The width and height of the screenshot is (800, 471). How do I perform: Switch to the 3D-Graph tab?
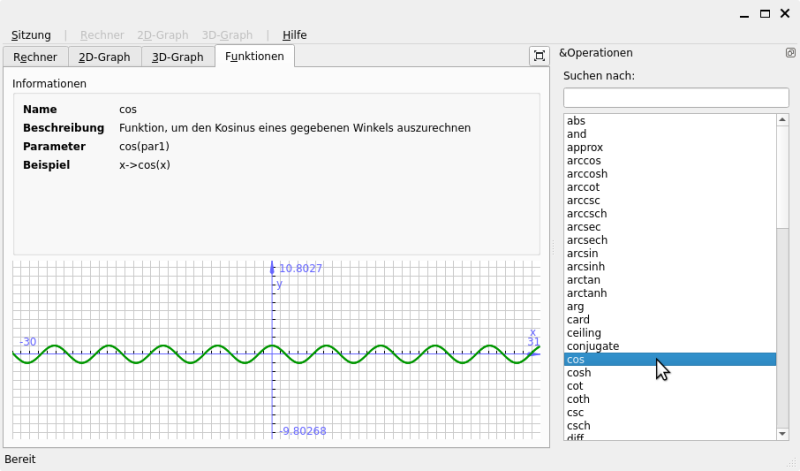[x=178, y=57]
